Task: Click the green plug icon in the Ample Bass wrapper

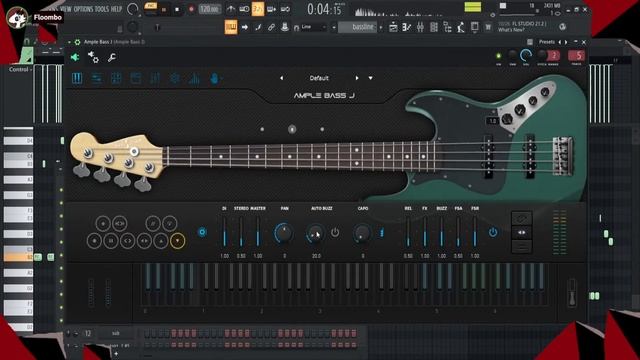Action: [75, 57]
